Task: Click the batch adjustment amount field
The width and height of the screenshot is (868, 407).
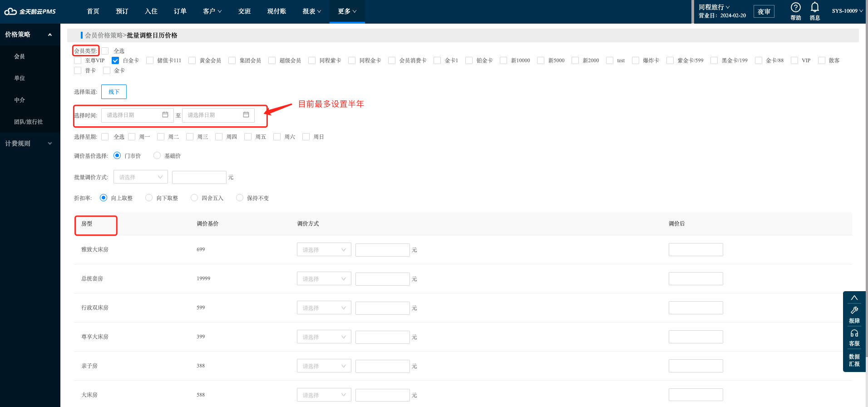Action: [x=199, y=177]
